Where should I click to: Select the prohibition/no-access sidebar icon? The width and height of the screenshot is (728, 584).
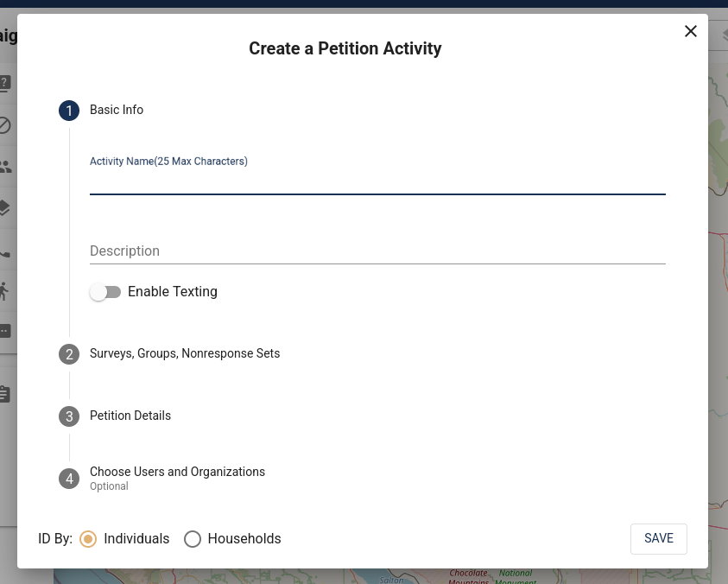[3, 126]
